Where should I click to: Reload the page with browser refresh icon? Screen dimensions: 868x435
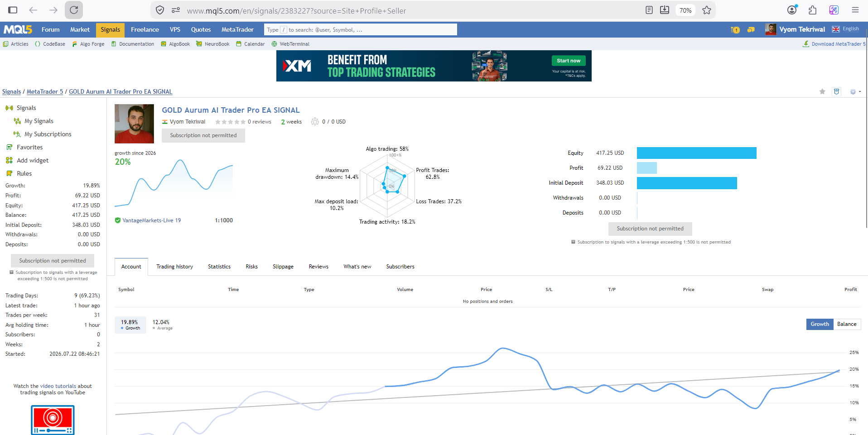73,10
